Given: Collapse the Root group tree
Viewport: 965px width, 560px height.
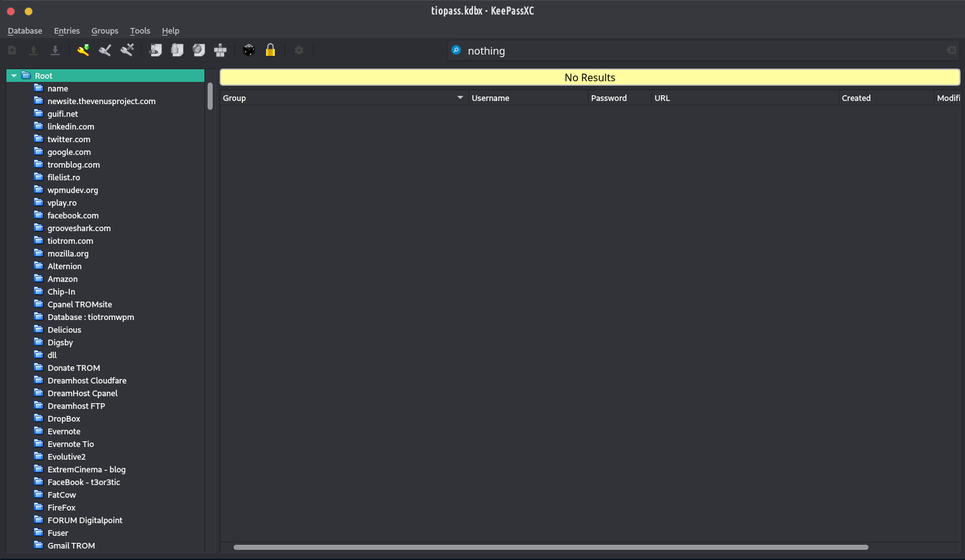Looking at the screenshot, I should [x=14, y=76].
